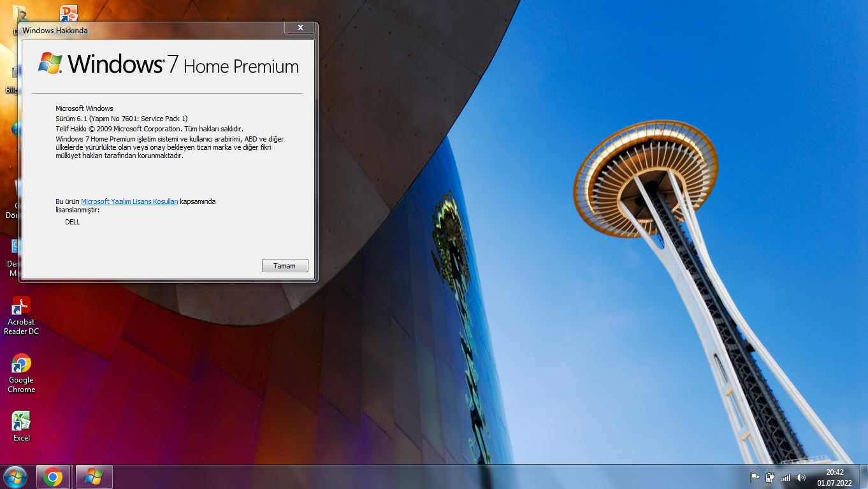Open the volume speaker tray icon
868x489 pixels.
click(x=801, y=477)
